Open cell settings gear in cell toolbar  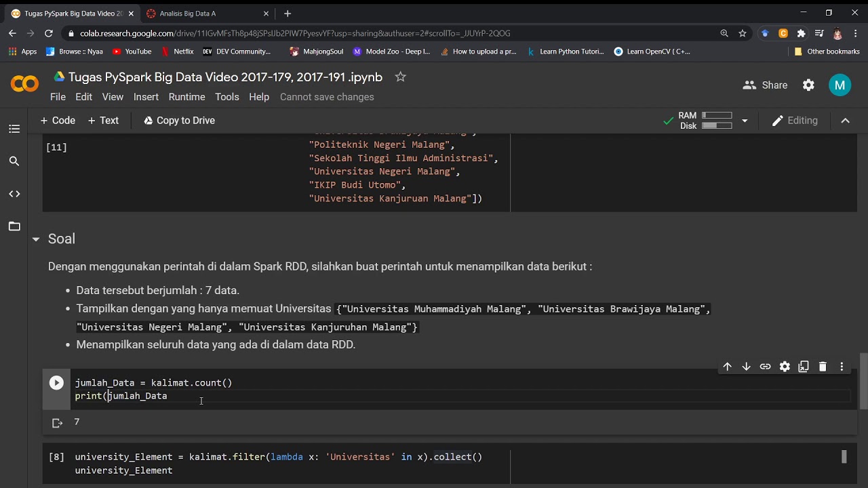[785, 367]
